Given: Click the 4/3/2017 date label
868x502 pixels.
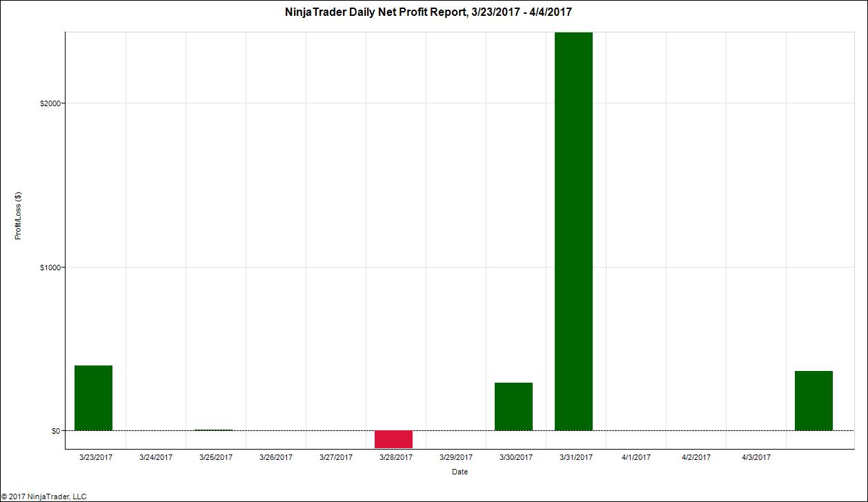Looking at the screenshot, I should pos(756,456).
